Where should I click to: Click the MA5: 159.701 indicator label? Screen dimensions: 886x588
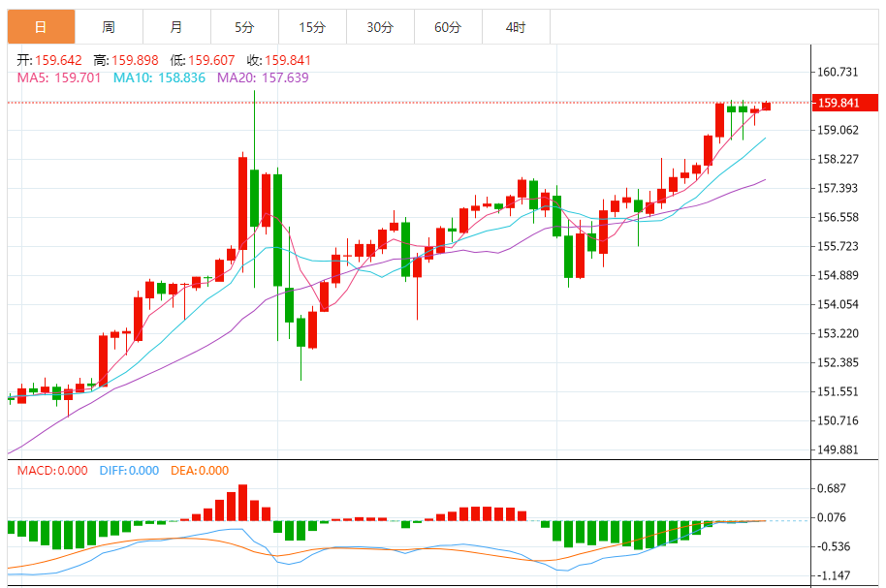click(59, 77)
